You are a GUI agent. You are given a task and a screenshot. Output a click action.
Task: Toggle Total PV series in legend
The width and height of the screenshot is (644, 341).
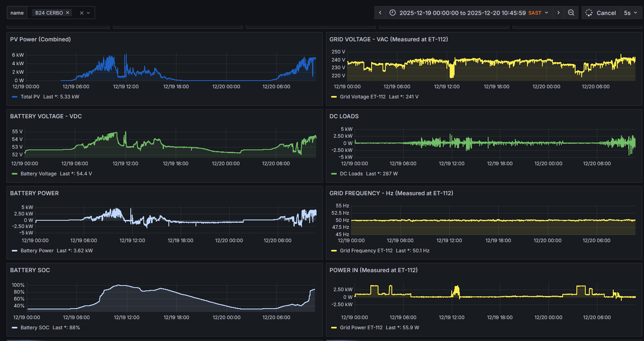pyautogui.click(x=30, y=97)
